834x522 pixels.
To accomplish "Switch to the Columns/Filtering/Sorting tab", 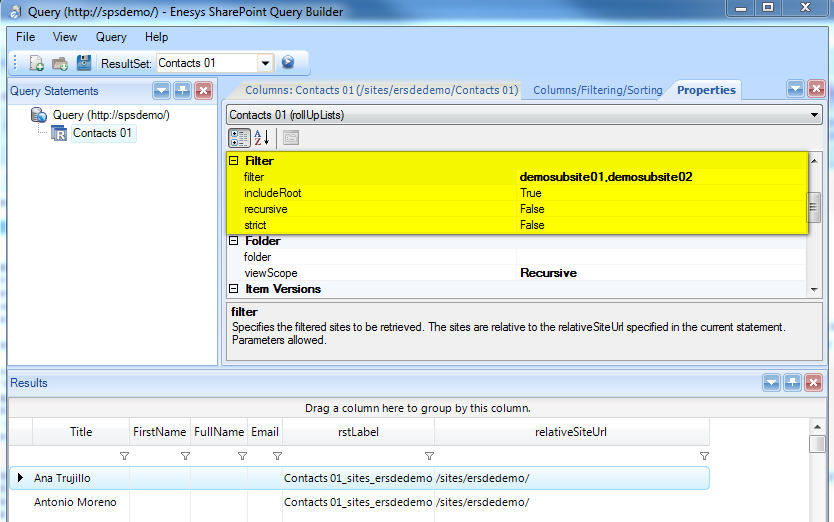I will (x=597, y=90).
